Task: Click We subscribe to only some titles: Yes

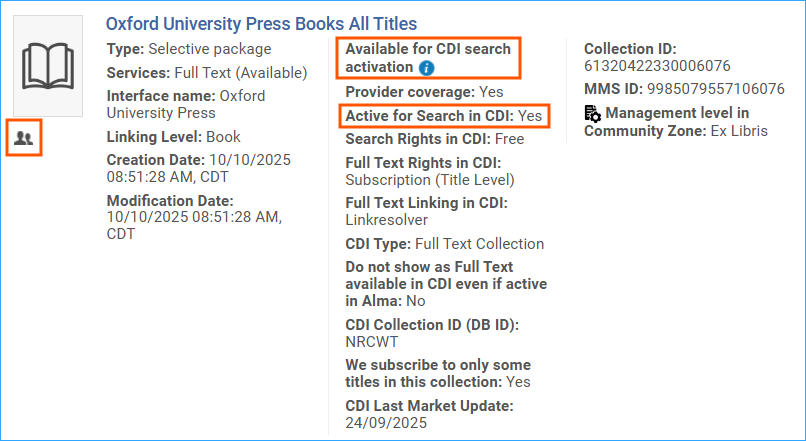Action: [x=438, y=373]
